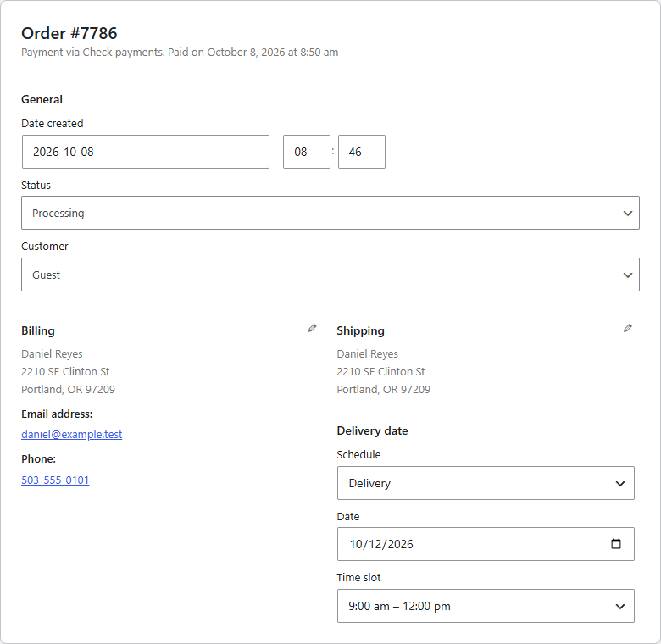Click the Phone label

38,458
